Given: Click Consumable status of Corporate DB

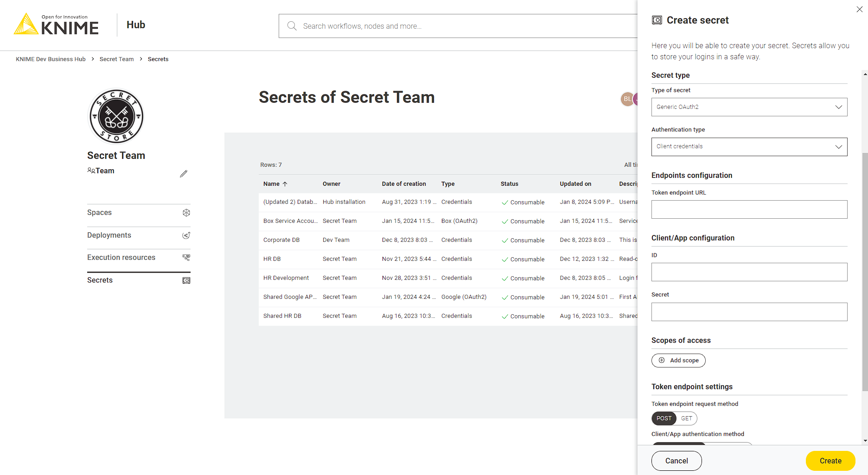Looking at the screenshot, I should coord(523,241).
